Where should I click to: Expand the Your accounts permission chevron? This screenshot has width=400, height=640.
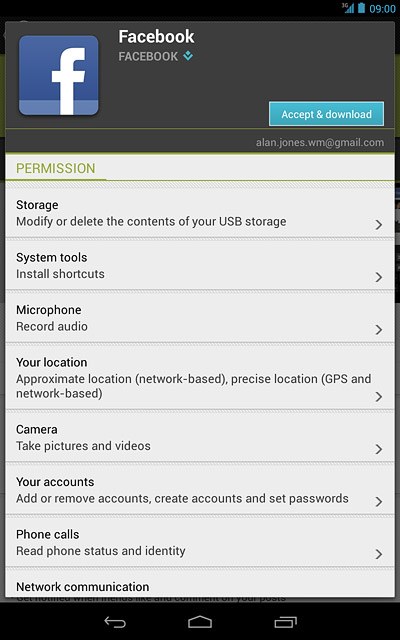click(x=379, y=501)
